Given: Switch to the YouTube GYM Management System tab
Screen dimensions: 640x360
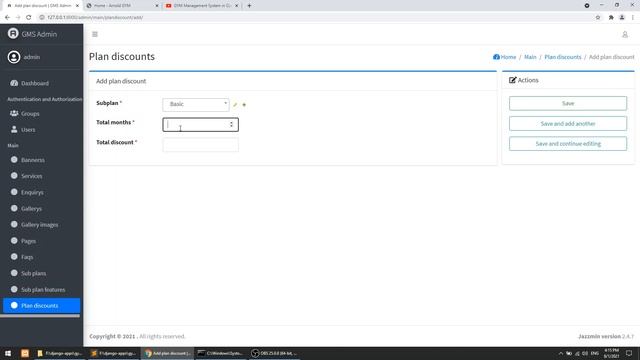Looking at the screenshot, I should [x=202, y=6].
